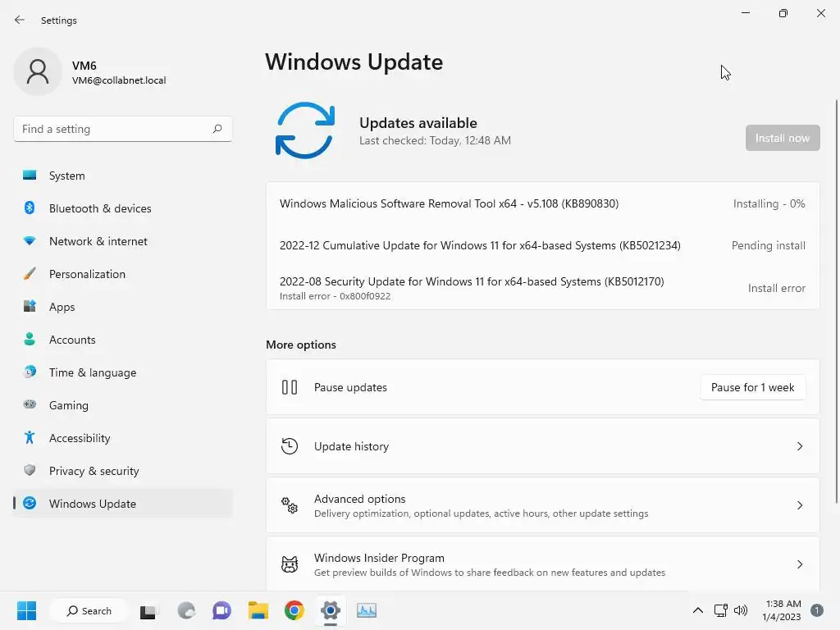Click the Windows Insider Program cat icon
The width and height of the screenshot is (840, 630).
290,564
